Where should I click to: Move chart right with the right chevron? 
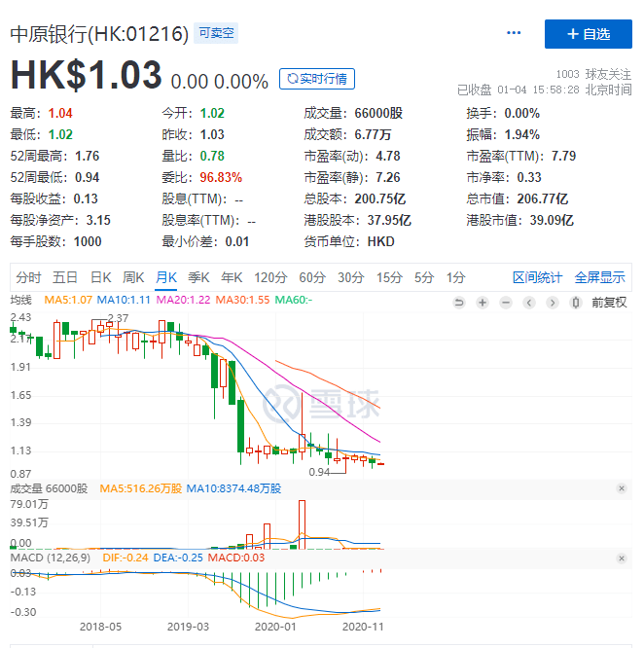click(553, 303)
